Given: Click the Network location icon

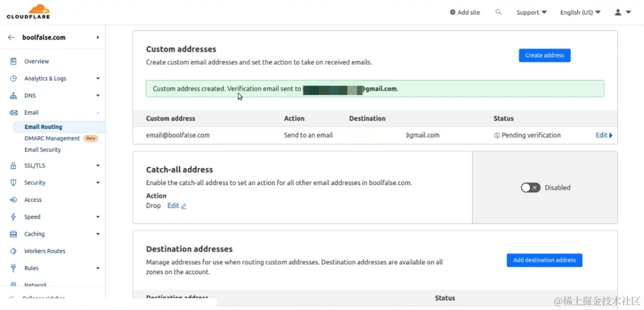Looking at the screenshot, I should [14, 284].
